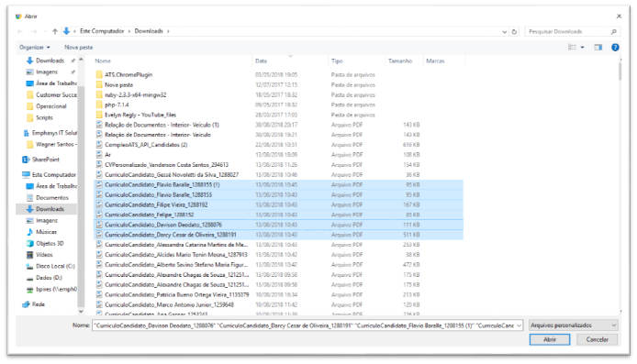Viewport: 637px width, 364px height.
Task: Open ATS.ChromePlugin folder icon
Action: pos(99,74)
